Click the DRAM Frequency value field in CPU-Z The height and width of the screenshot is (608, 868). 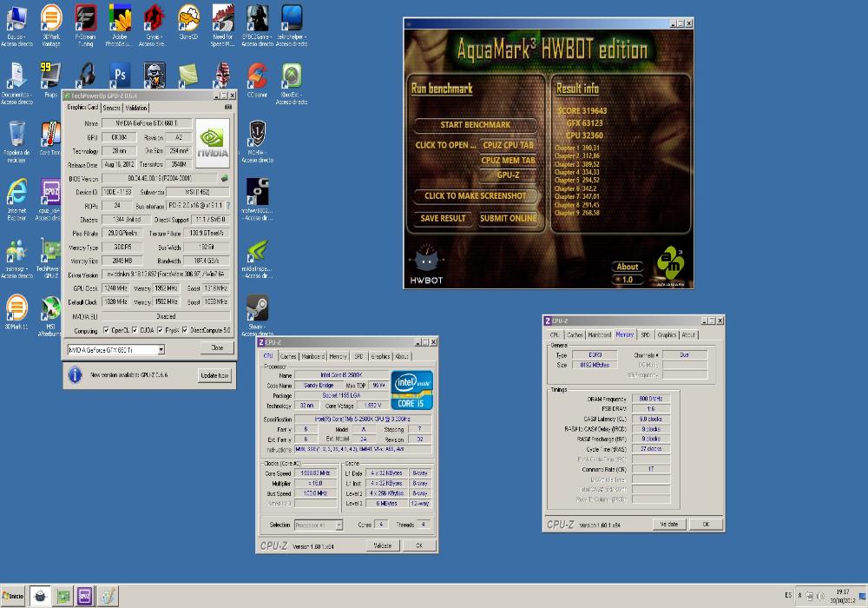click(x=650, y=399)
